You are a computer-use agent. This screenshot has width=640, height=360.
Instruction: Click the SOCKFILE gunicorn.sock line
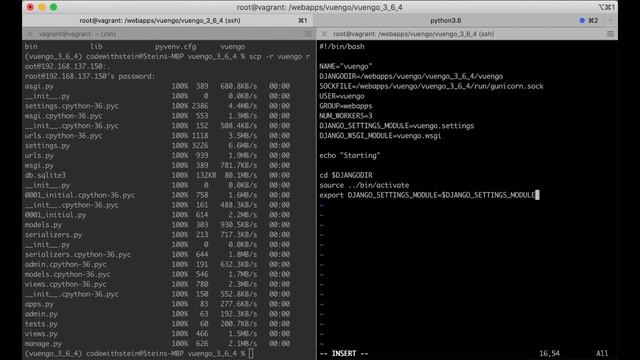431,86
